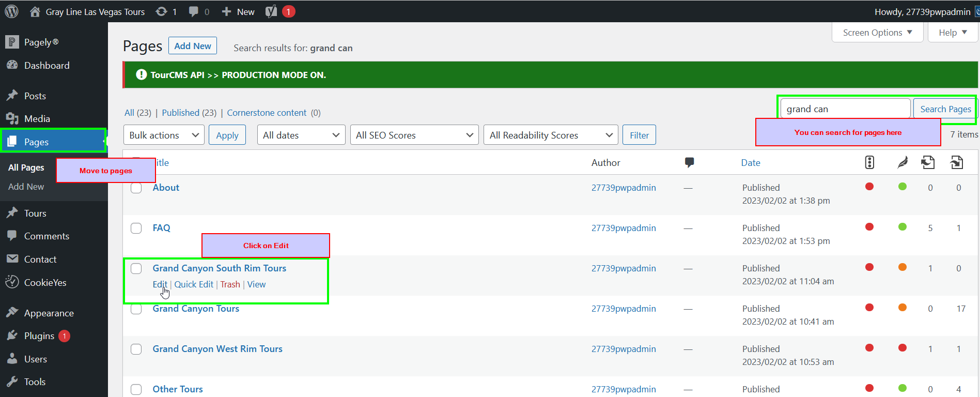The height and width of the screenshot is (397, 980).
Task: Click Media icon in sidebar
Action: click(12, 118)
